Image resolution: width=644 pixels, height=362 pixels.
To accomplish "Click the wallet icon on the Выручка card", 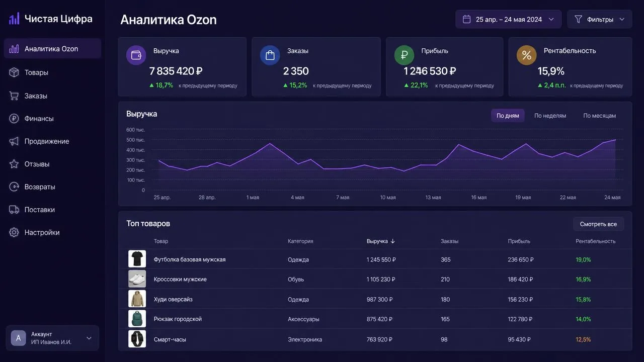I will [x=136, y=55].
